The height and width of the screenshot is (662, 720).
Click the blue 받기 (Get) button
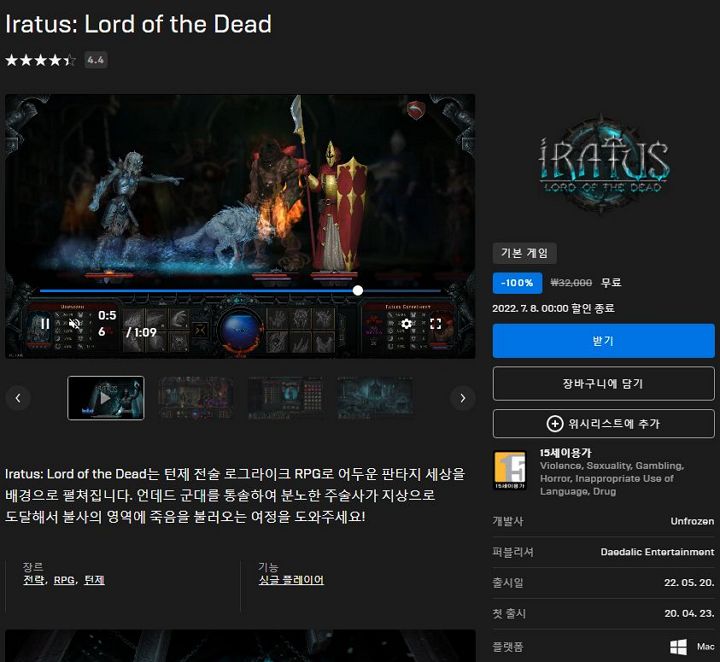(x=603, y=341)
